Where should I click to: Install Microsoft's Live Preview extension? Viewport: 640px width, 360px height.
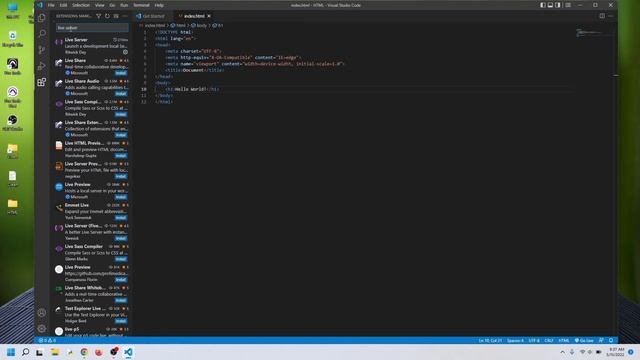click(x=121, y=197)
